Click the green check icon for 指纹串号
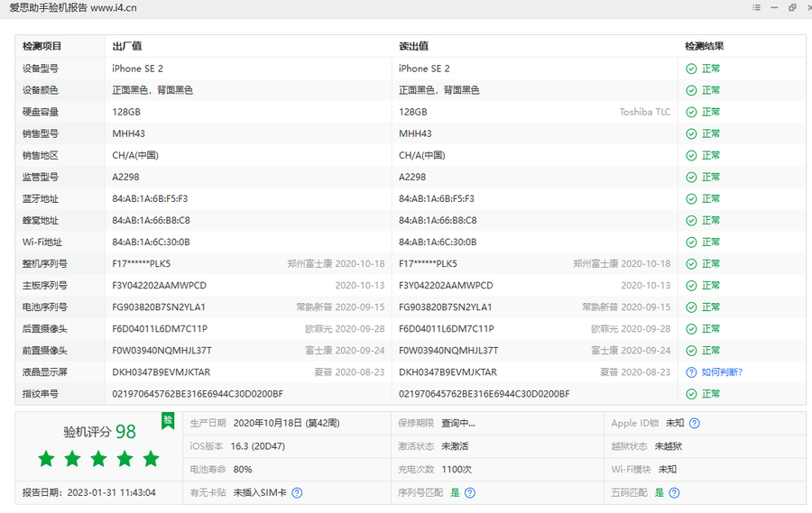 point(691,394)
